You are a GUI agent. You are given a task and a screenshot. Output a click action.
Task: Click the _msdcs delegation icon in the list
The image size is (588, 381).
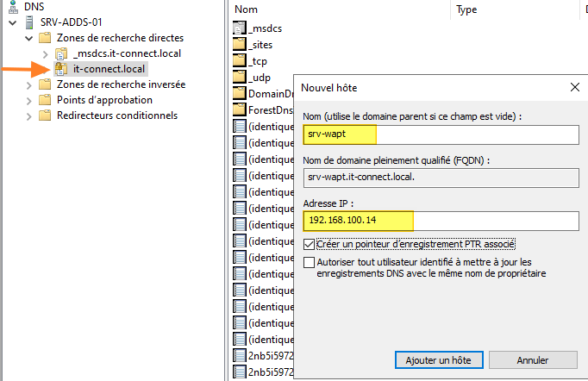(x=239, y=28)
